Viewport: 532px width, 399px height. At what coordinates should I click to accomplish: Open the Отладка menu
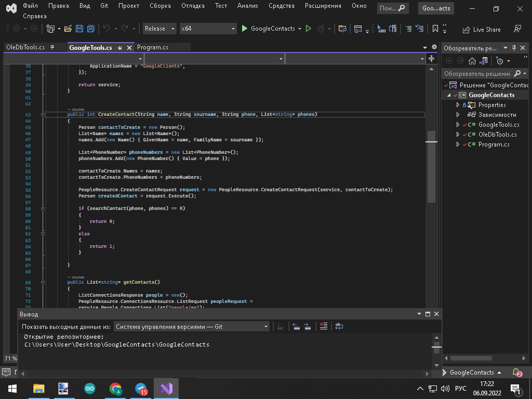193,6
